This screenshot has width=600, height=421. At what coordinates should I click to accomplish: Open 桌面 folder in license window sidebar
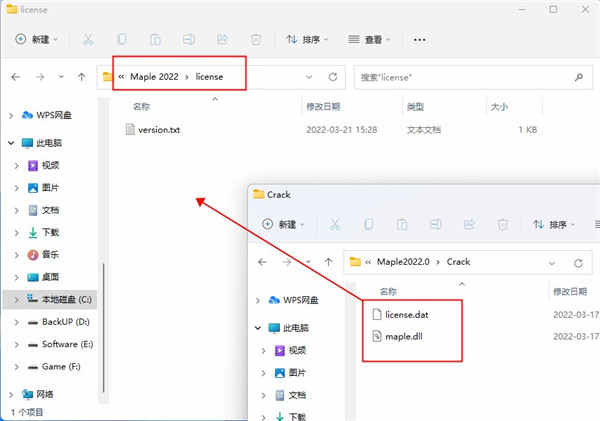tap(44, 277)
